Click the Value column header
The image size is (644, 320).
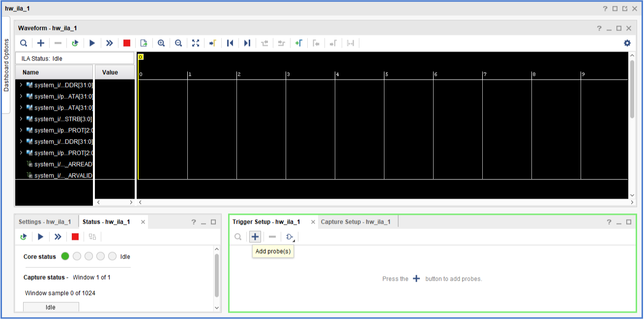tap(115, 72)
